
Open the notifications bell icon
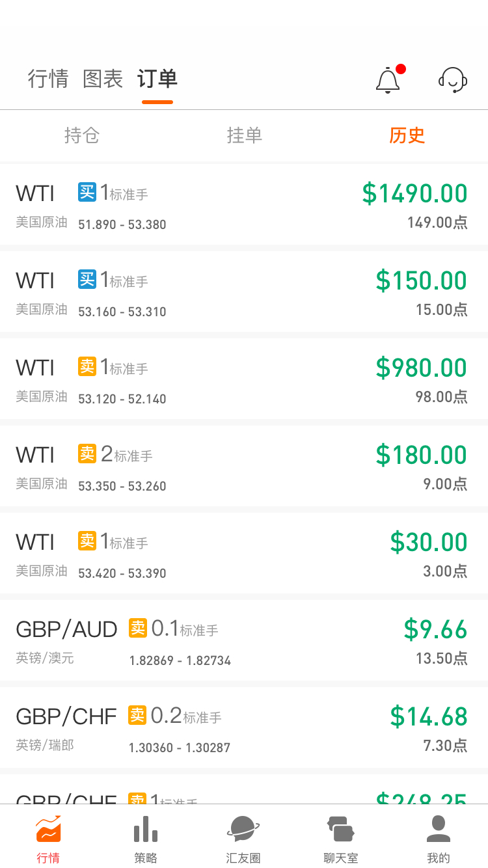tap(388, 80)
